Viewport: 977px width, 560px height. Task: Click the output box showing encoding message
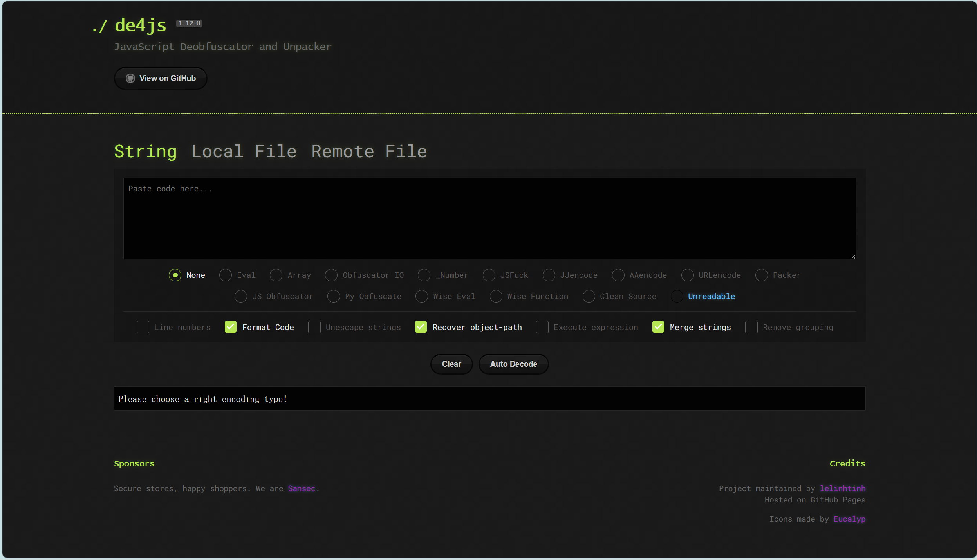(x=489, y=398)
